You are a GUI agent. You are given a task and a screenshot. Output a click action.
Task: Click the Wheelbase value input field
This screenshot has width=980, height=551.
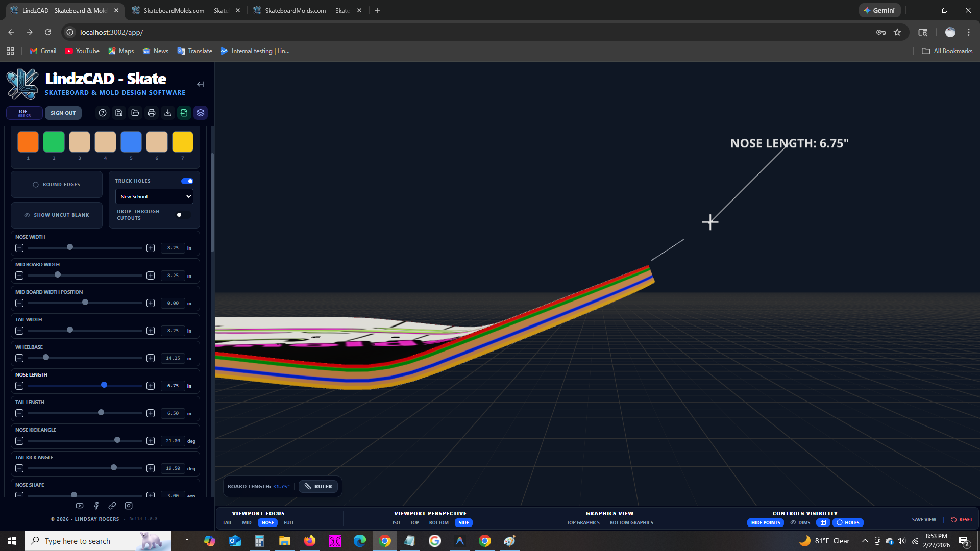coord(173,358)
